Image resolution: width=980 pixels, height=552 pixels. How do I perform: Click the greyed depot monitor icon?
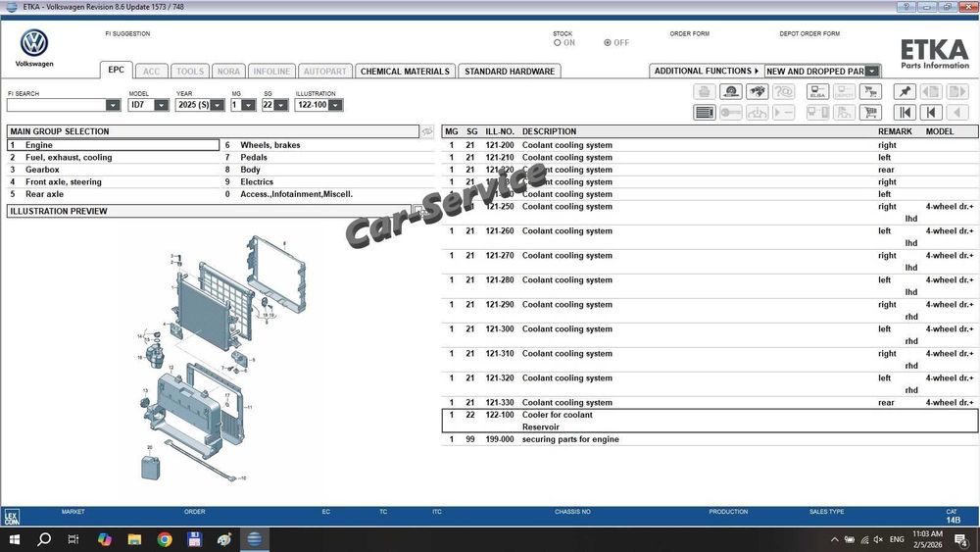pos(844,92)
